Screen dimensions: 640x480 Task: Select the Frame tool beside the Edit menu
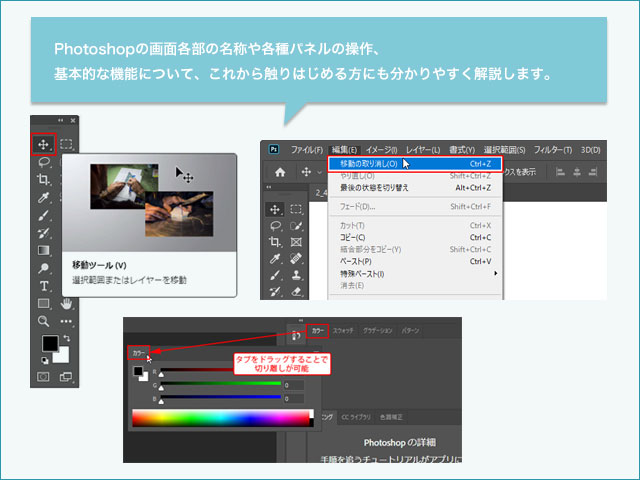coord(296,242)
